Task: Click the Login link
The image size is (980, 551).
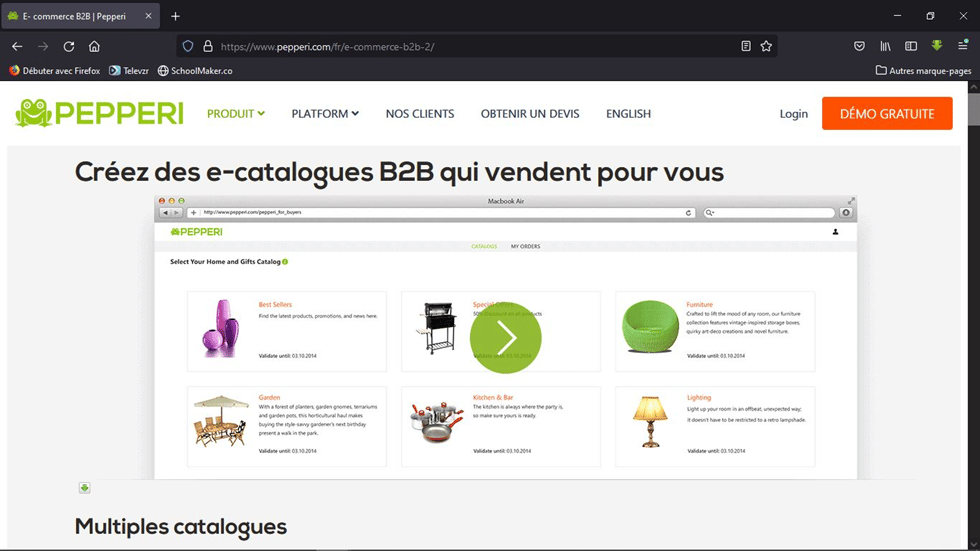Action: click(x=793, y=114)
